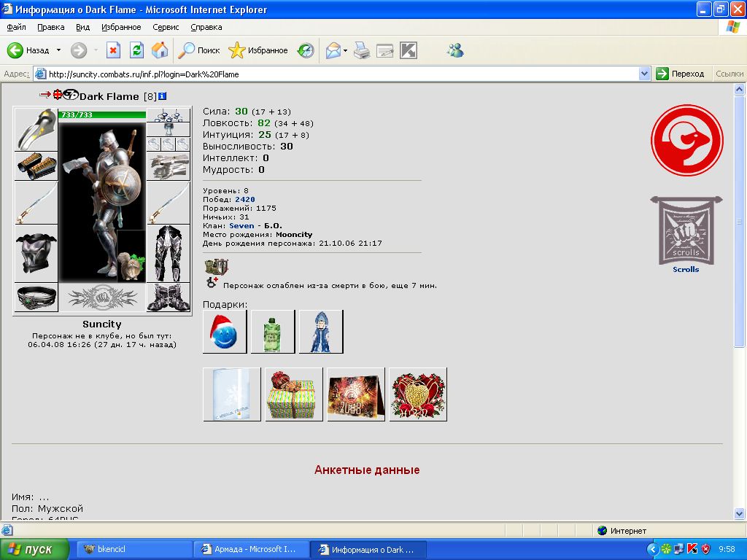Expand the Back button history dropdown
Viewport: 747px width, 560px height.
58,50
